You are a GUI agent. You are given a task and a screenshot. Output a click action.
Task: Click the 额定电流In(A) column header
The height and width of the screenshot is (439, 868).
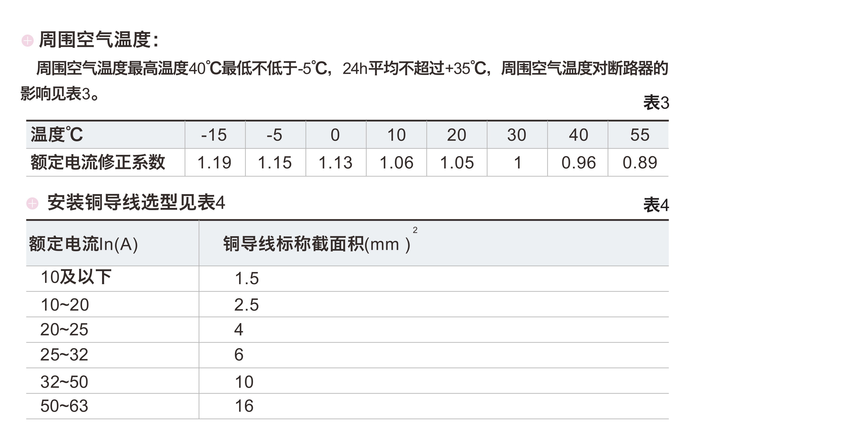[83, 244]
